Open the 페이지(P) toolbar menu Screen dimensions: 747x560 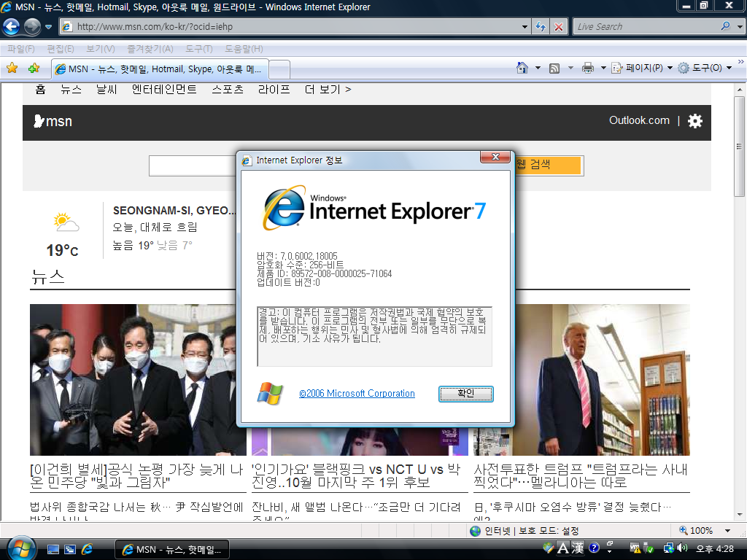click(x=642, y=68)
